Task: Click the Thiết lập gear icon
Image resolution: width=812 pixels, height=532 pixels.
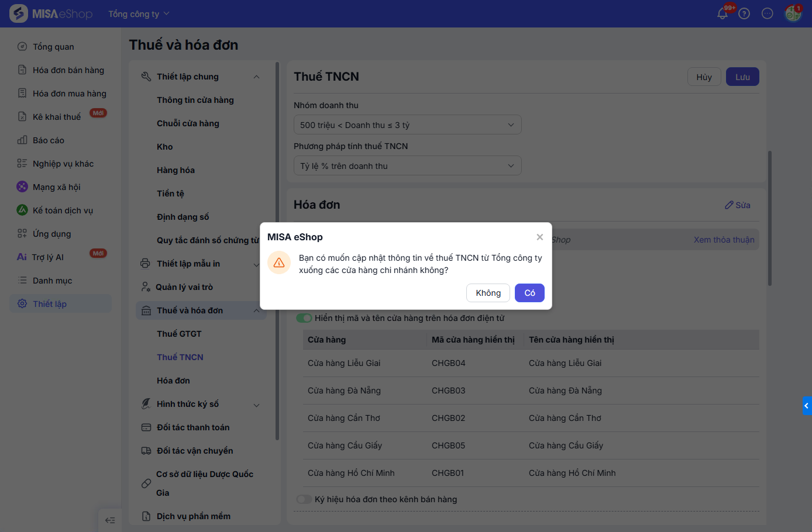Action: click(22, 304)
